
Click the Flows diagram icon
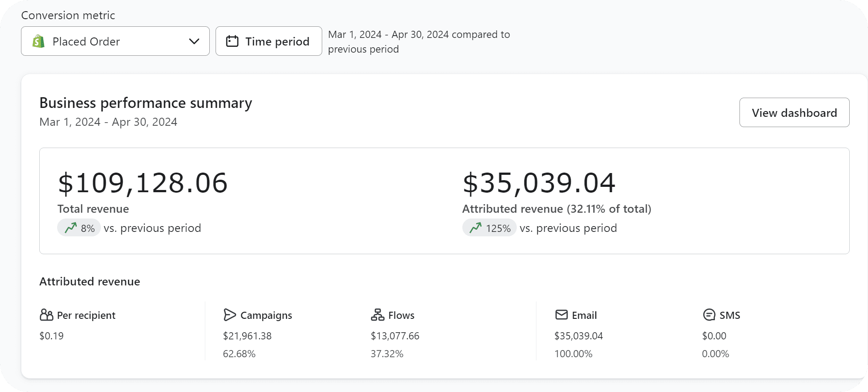(x=378, y=315)
